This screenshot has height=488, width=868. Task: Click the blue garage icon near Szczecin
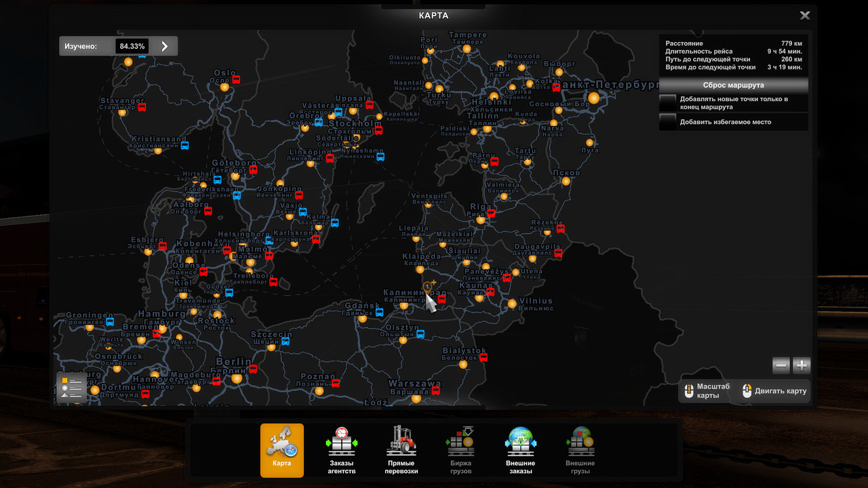click(x=285, y=341)
